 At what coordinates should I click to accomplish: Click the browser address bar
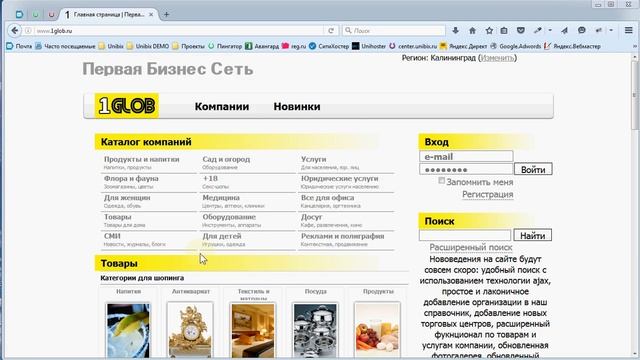[x=180, y=31]
